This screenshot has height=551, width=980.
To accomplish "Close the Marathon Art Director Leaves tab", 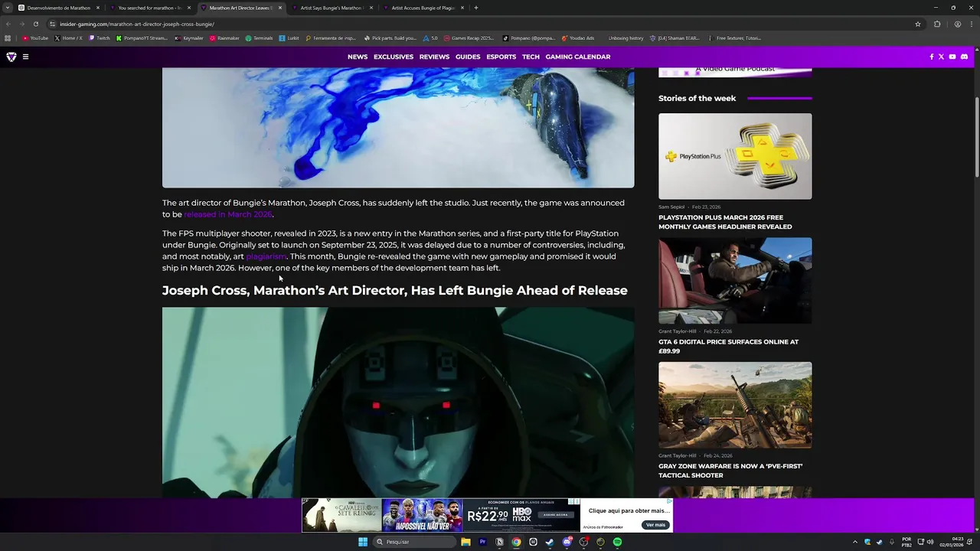I will [280, 8].
